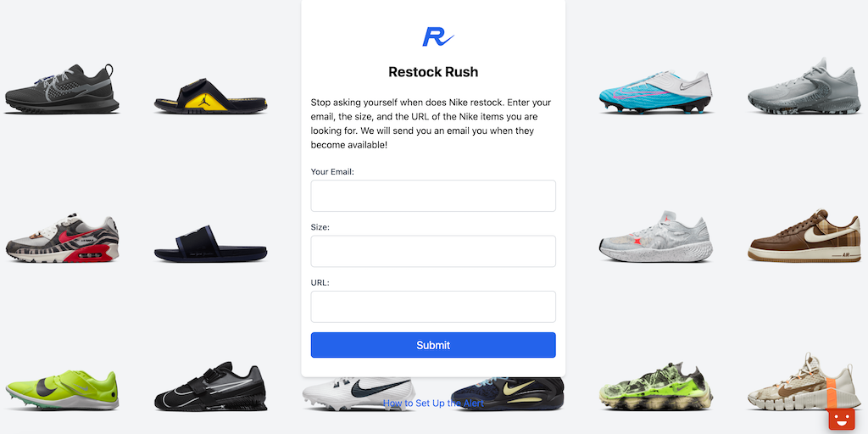Choose the gray speckled Jordan running shoe
The width and height of the screenshot is (868, 434).
coord(655,236)
